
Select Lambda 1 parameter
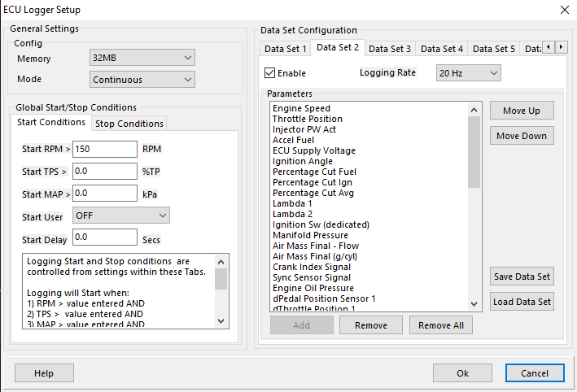[x=292, y=203]
